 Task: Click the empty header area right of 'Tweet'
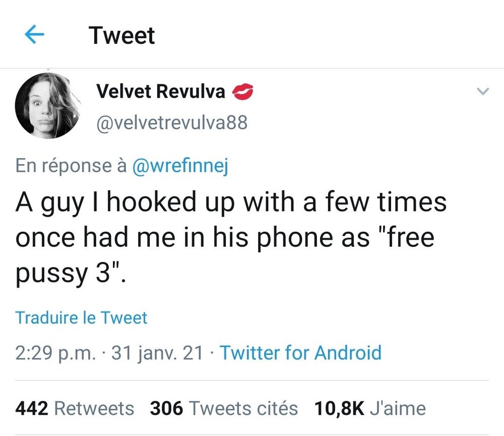click(328, 35)
